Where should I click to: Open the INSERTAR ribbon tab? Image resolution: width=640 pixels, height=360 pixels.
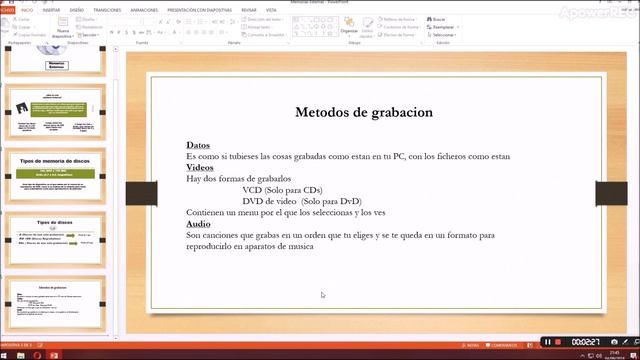(51, 10)
